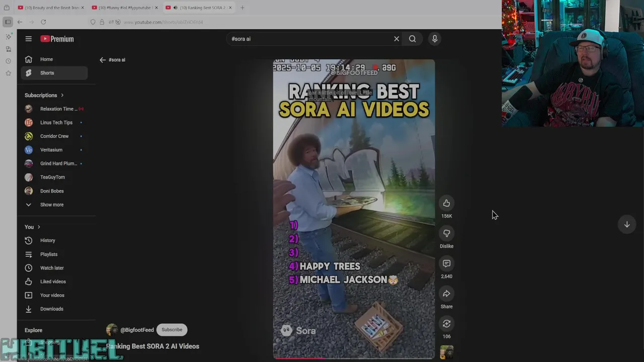
Task: Expand the Subscriptions section
Action: pyautogui.click(x=44, y=95)
